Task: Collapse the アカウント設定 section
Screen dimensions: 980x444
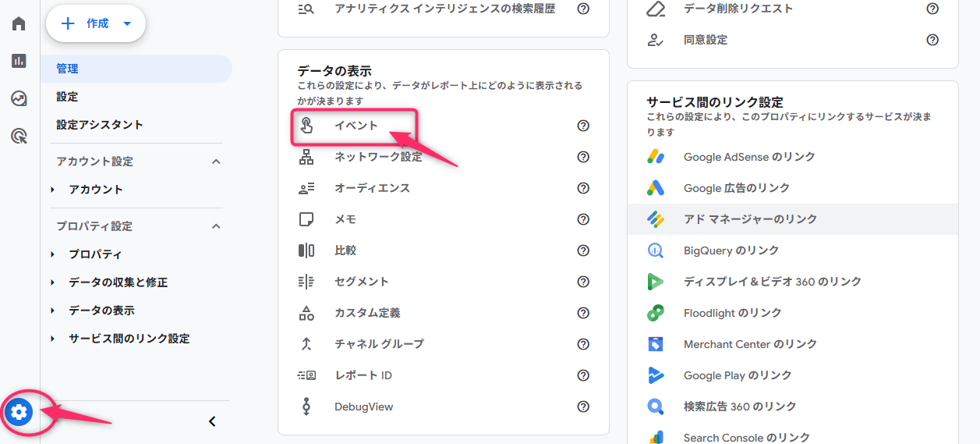Action: (x=216, y=162)
